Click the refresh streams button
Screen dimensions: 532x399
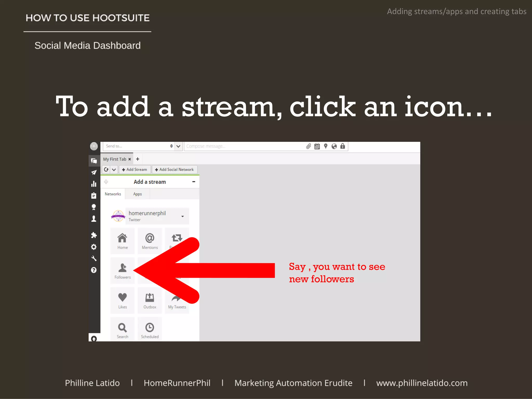(x=106, y=170)
